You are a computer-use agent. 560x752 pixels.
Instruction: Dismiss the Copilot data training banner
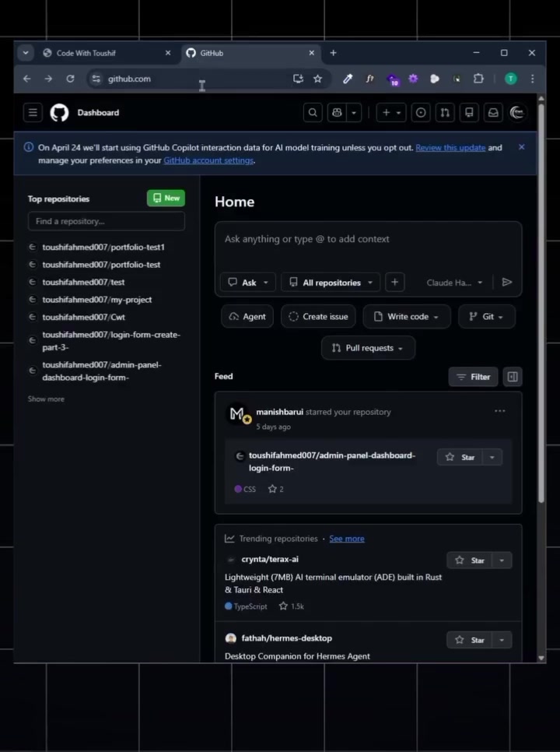(x=522, y=147)
